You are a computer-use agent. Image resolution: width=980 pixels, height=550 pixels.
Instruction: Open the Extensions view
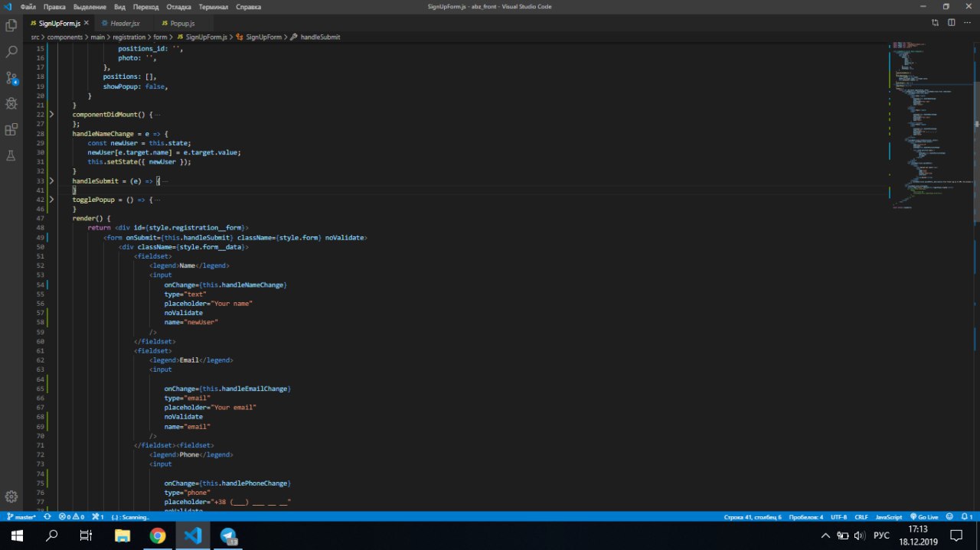click(x=11, y=129)
